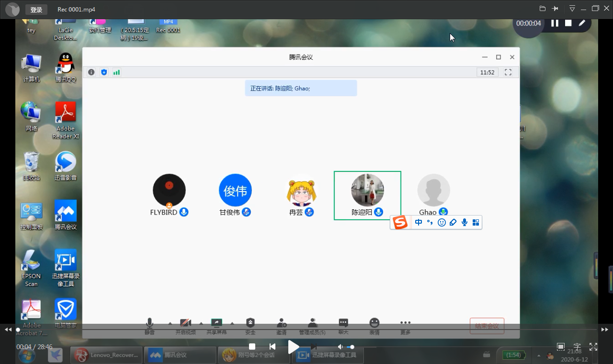The image size is (613, 364).
Task: Open the Sogou skin shirt icon
Action: [x=453, y=222]
